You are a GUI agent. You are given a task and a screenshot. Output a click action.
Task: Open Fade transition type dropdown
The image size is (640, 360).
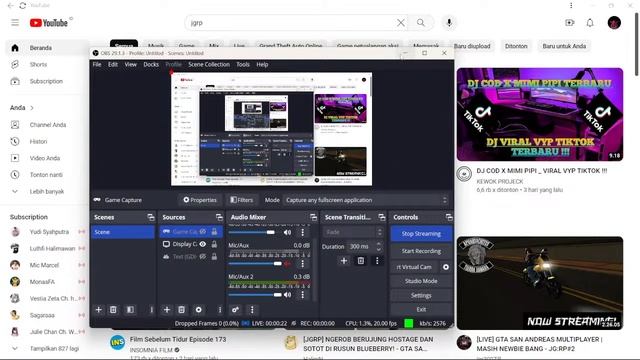click(353, 232)
